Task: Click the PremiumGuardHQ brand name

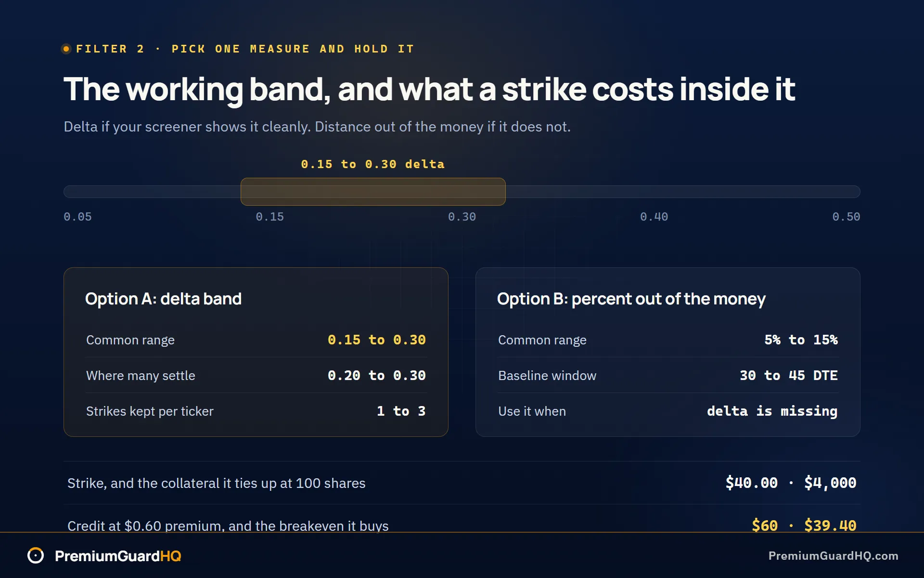Action: 118,556
